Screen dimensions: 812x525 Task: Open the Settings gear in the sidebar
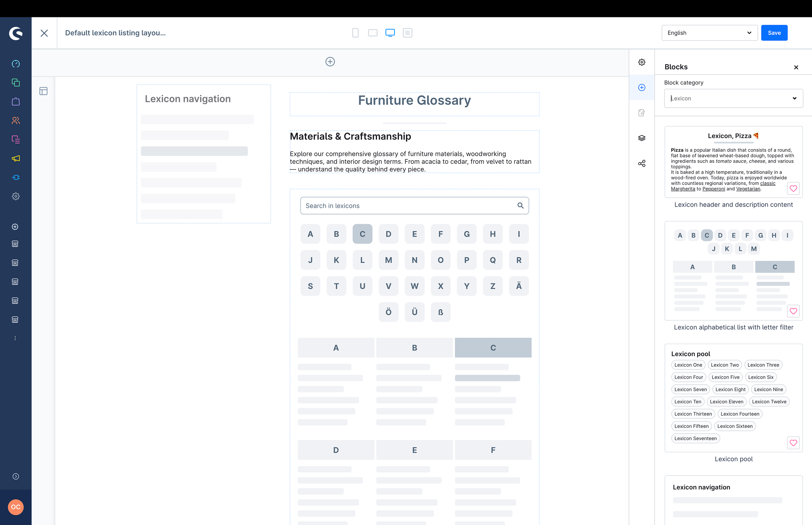coord(16,196)
